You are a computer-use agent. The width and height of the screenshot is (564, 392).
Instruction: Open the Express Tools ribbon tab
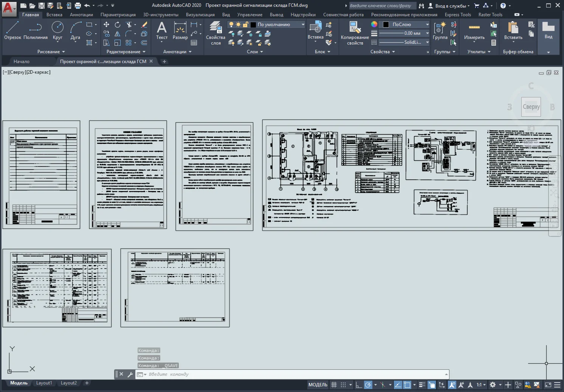coord(458,15)
